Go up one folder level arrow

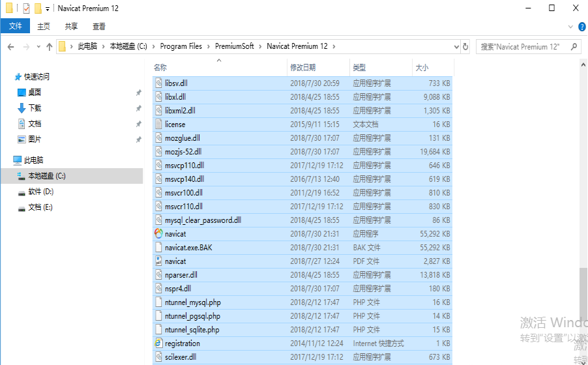(49, 47)
